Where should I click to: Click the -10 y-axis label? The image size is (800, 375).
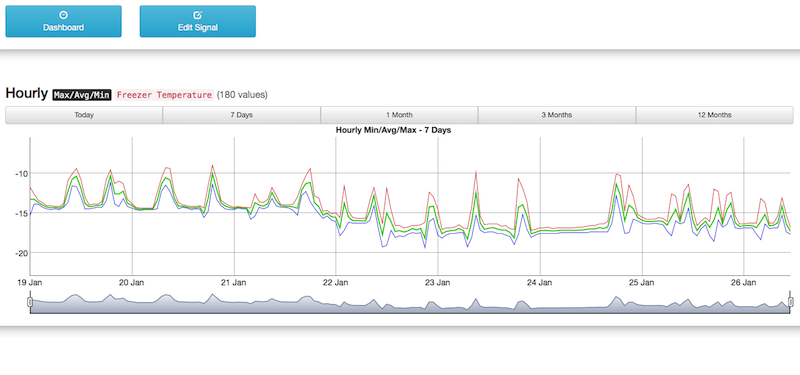click(21, 173)
